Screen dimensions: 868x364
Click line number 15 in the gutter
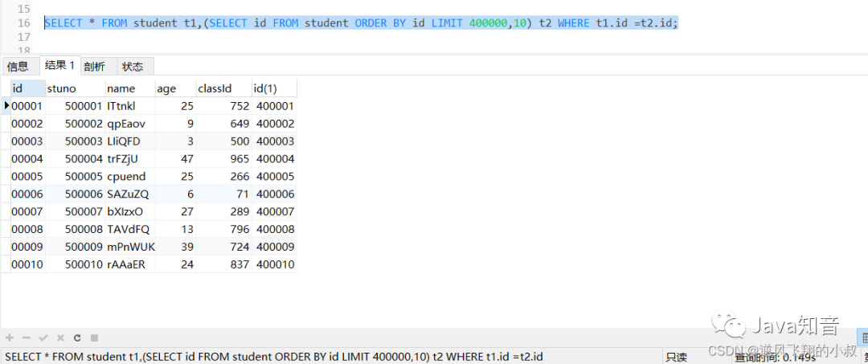pos(24,10)
